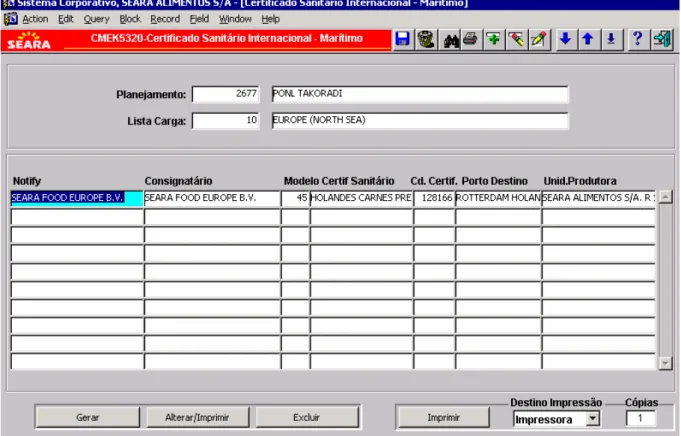Open the Edit menu
Image resolution: width=681 pixels, height=436 pixels.
pos(66,19)
